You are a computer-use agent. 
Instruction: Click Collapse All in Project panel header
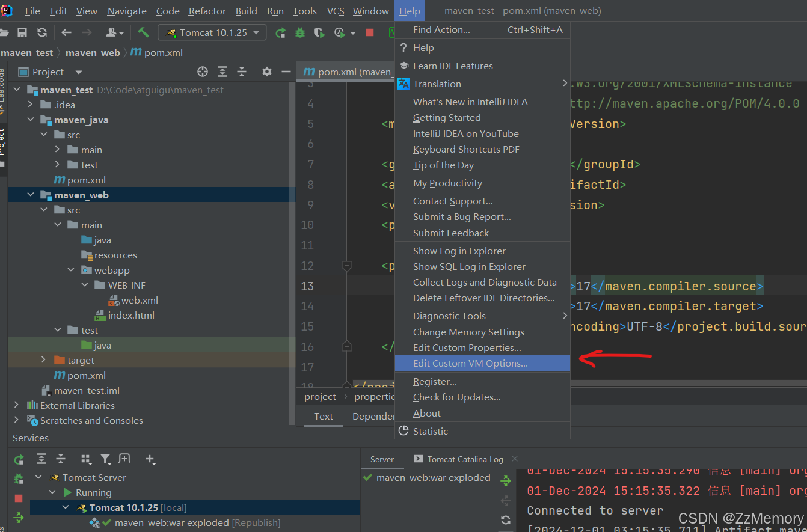pos(242,72)
